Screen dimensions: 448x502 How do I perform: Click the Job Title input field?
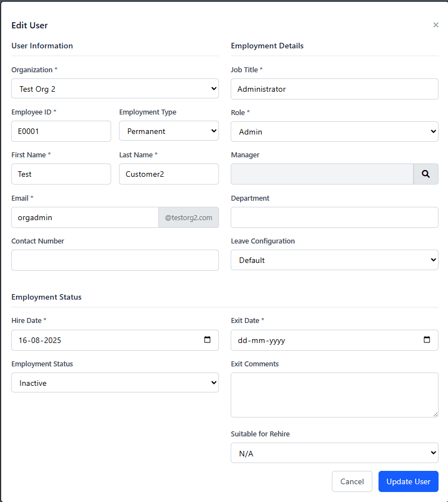pos(334,89)
